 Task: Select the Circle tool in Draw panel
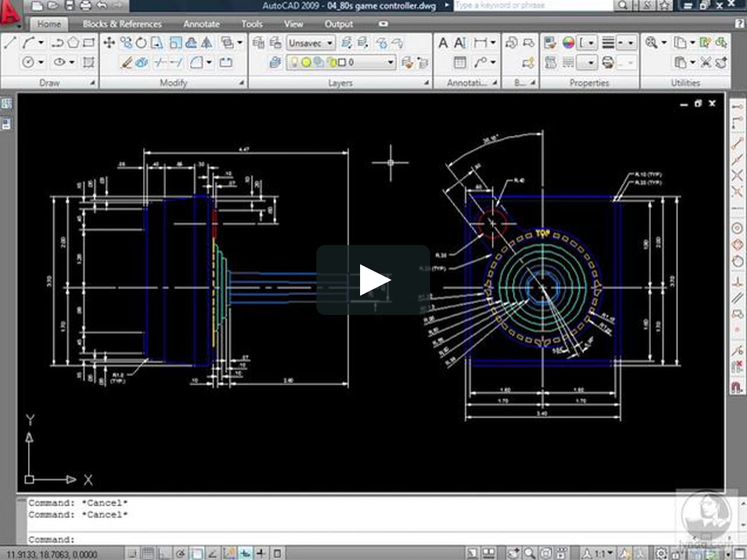(28, 62)
